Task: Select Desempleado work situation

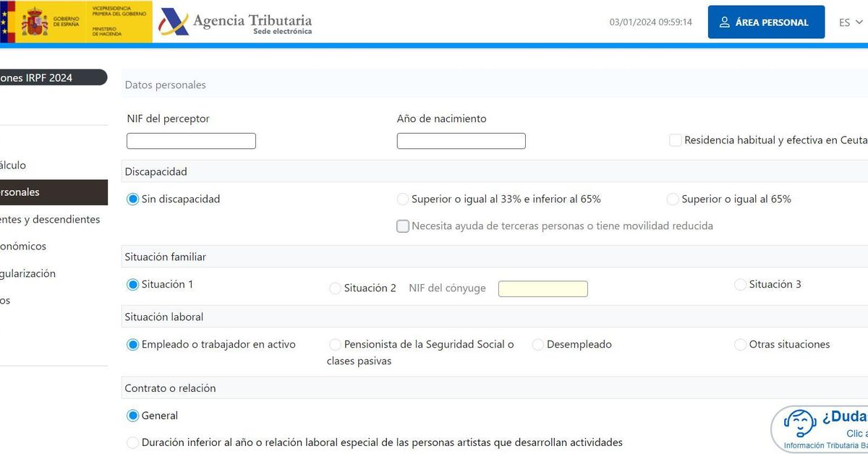Action: 537,344
